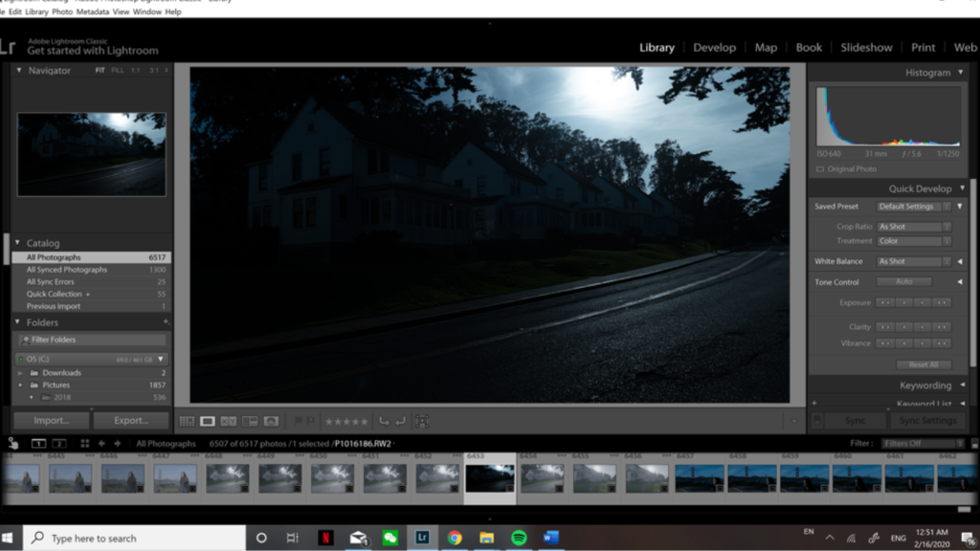980x551 pixels.
Task: Toggle the secondary display button '2'
Action: coord(59,444)
